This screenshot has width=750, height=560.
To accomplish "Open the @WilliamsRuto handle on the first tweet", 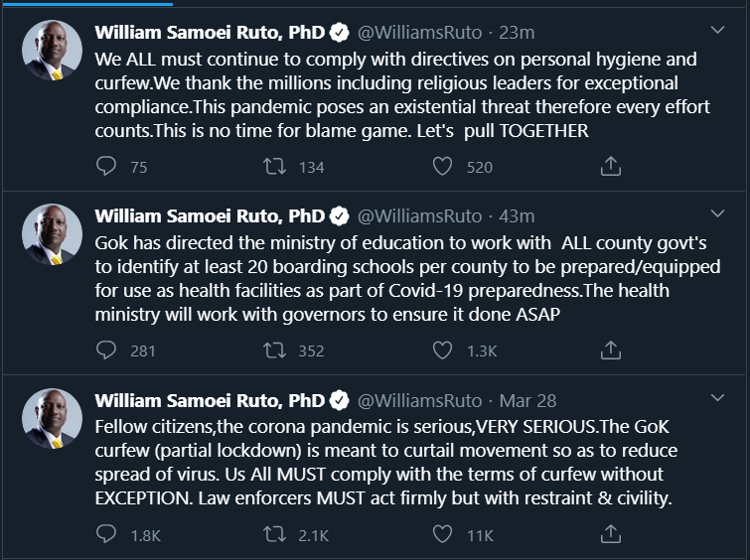I will coord(417,32).
